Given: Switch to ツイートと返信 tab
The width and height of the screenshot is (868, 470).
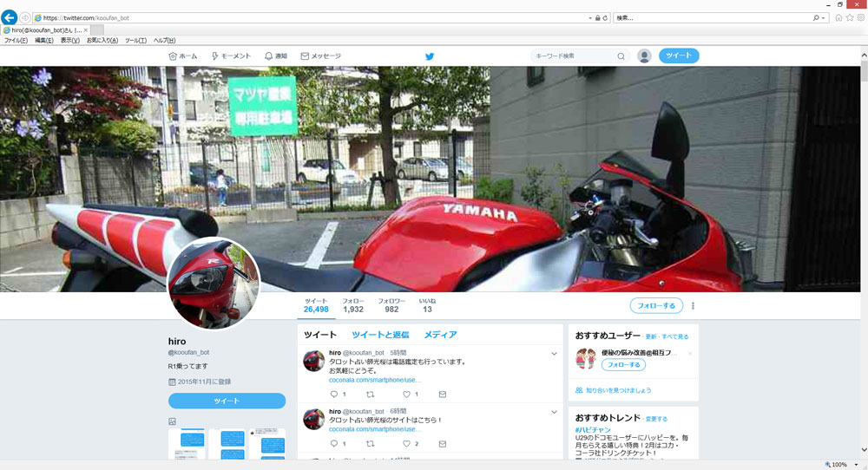Looking at the screenshot, I should coord(380,335).
